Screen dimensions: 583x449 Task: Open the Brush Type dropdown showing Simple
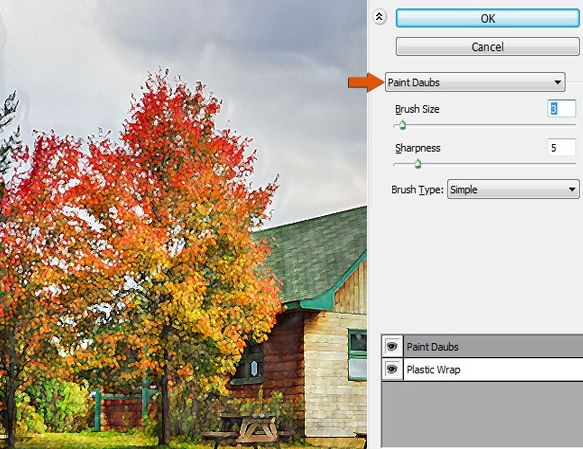pos(513,190)
